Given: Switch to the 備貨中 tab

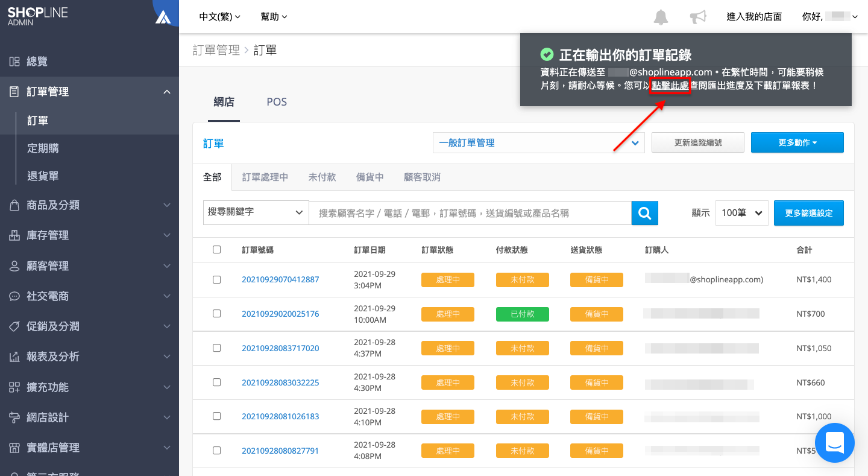Looking at the screenshot, I should [x=370, y=177].
